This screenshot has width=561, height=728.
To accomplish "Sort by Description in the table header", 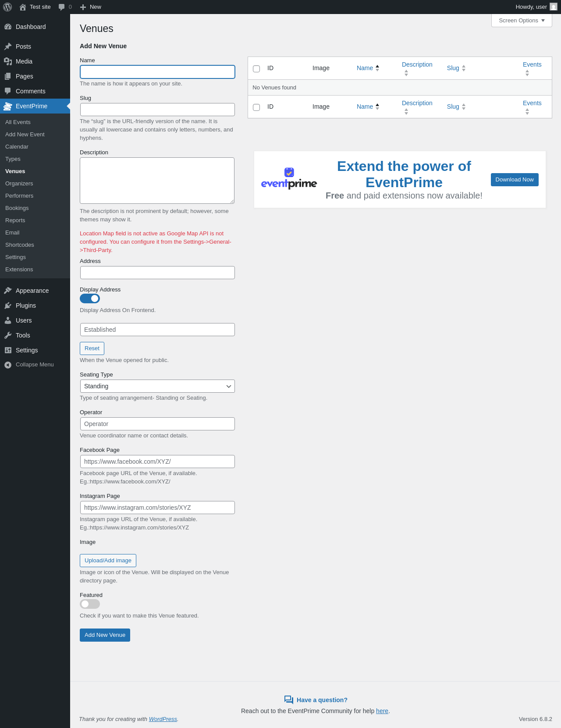I will pos(417,68).
